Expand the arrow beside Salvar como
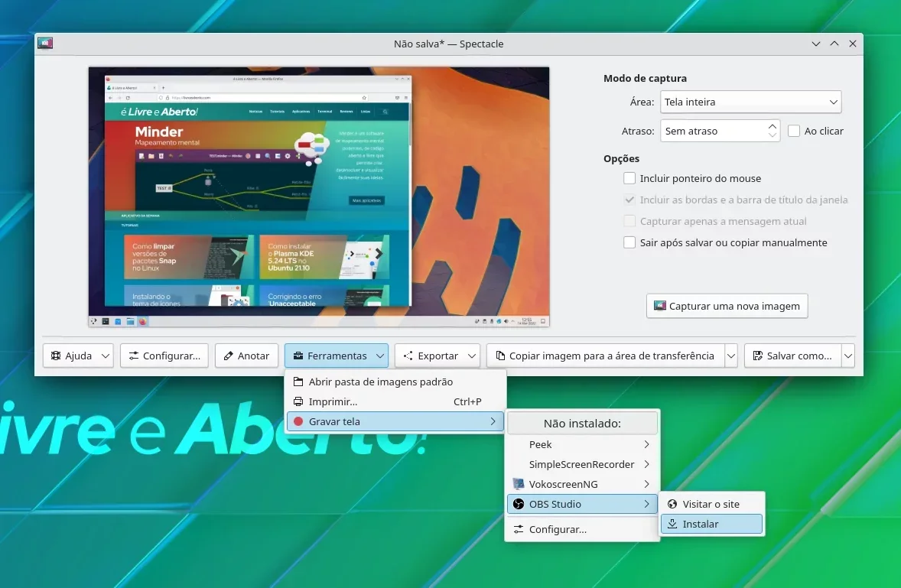Viewport: 901px width, 588px height. click(848, 356)
